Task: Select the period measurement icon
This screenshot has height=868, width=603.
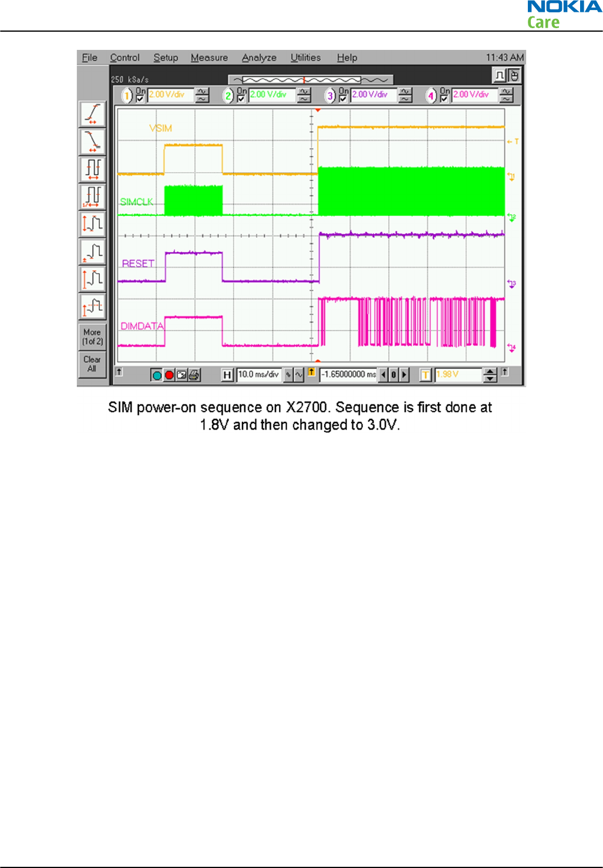Action: click(x=92, y=169)
